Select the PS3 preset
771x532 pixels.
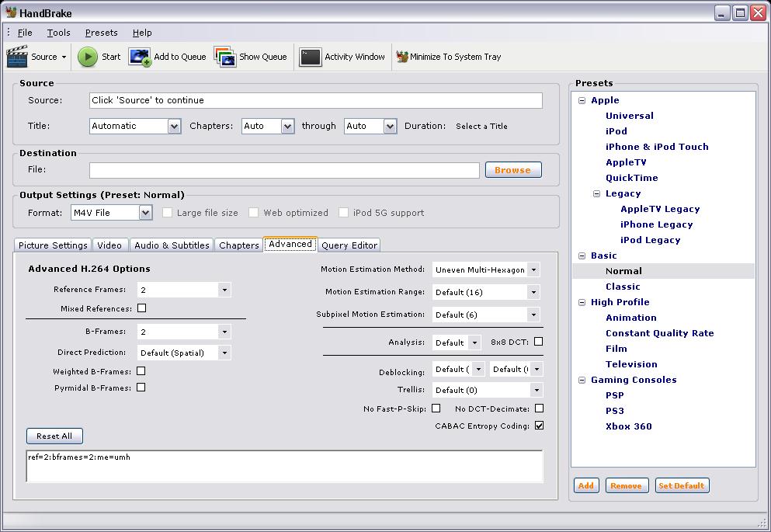(615, 411)
